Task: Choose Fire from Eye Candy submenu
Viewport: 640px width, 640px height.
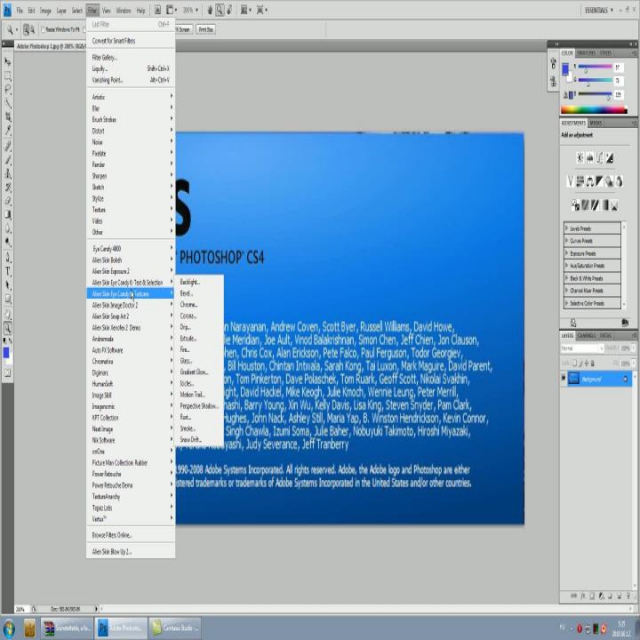Action: click(x=199, y=349)
